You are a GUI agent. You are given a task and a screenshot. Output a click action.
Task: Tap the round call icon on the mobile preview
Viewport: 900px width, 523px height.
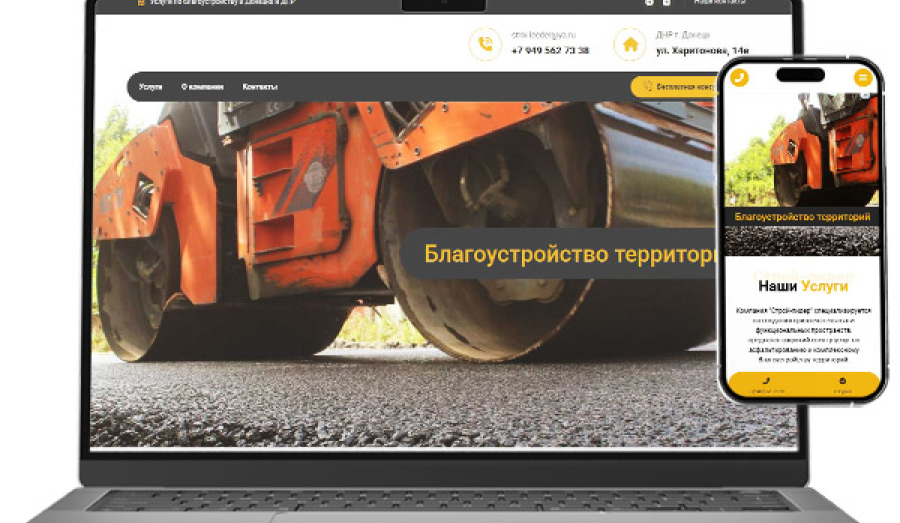coord(740,77)
